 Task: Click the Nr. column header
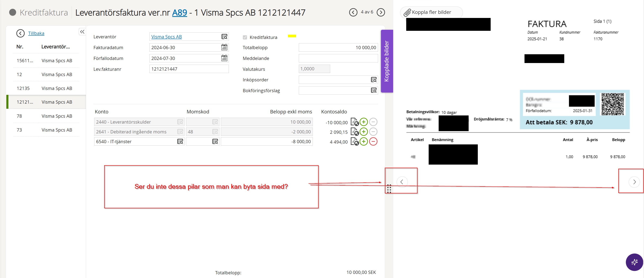[x=20, y=47]
